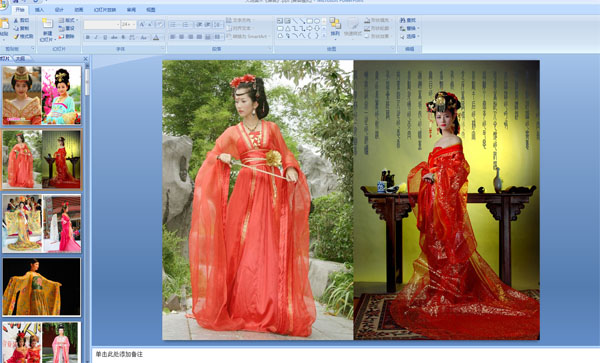Image resolution: width=600 pixels, height=363 pixels.
Task: Expand the Select (选择) dropdown in editing group
Action: (409, 37)
